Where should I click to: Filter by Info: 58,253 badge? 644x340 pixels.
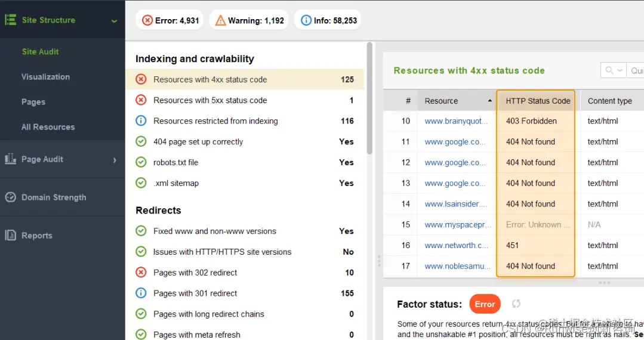coord(328,20)
